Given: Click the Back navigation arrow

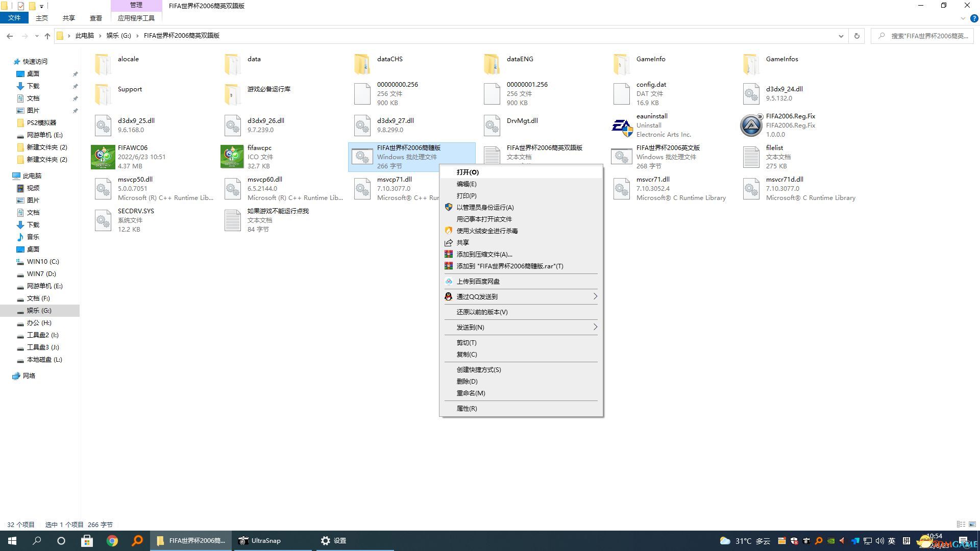Looking at the screenshot, I should [x=10, y=36].
